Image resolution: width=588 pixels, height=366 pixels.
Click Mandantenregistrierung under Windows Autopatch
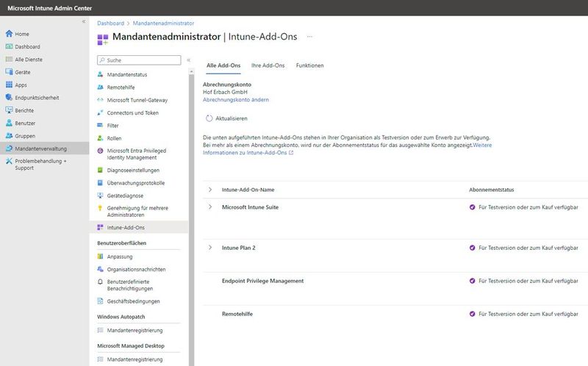[x=135, y=331]
